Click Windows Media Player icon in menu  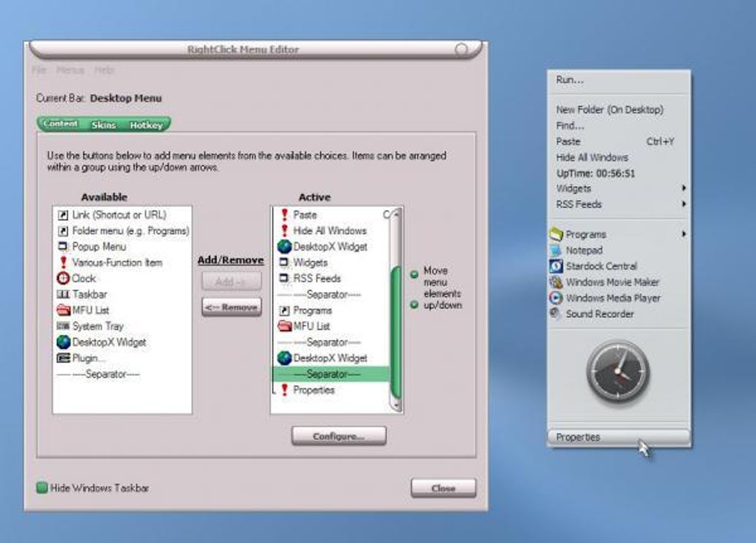click(x=556, y=298)
